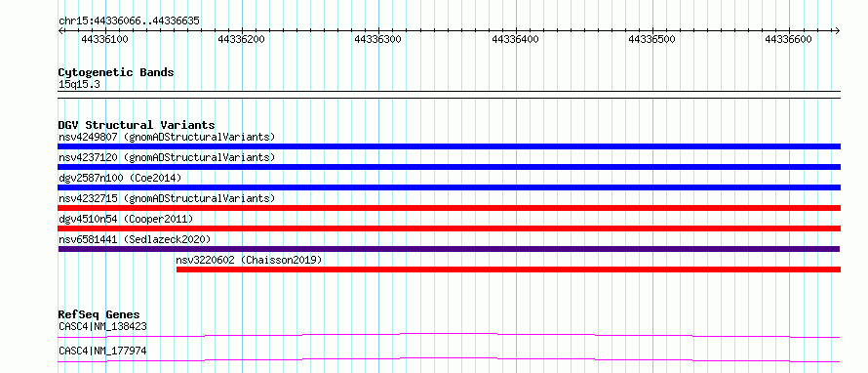Click the DGV Structural Variants track title
868x373 pixels.
tap(137, 125)
